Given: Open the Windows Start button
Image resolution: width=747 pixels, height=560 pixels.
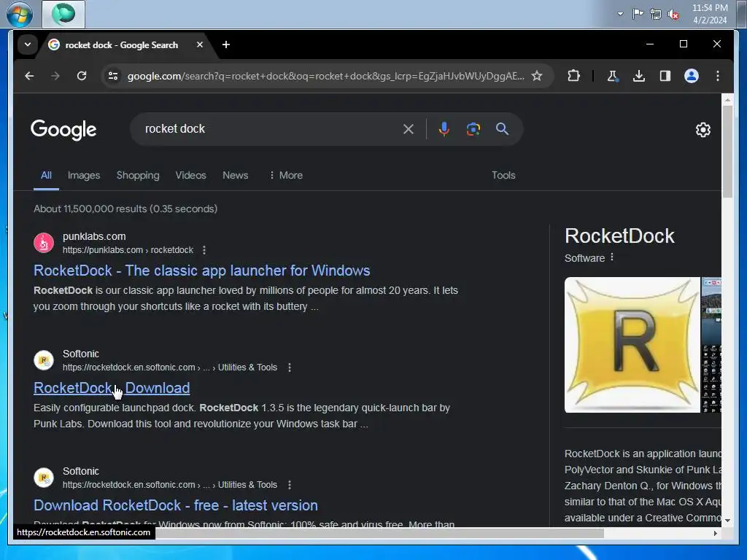Looking at the screenshot, I should 20,15.
